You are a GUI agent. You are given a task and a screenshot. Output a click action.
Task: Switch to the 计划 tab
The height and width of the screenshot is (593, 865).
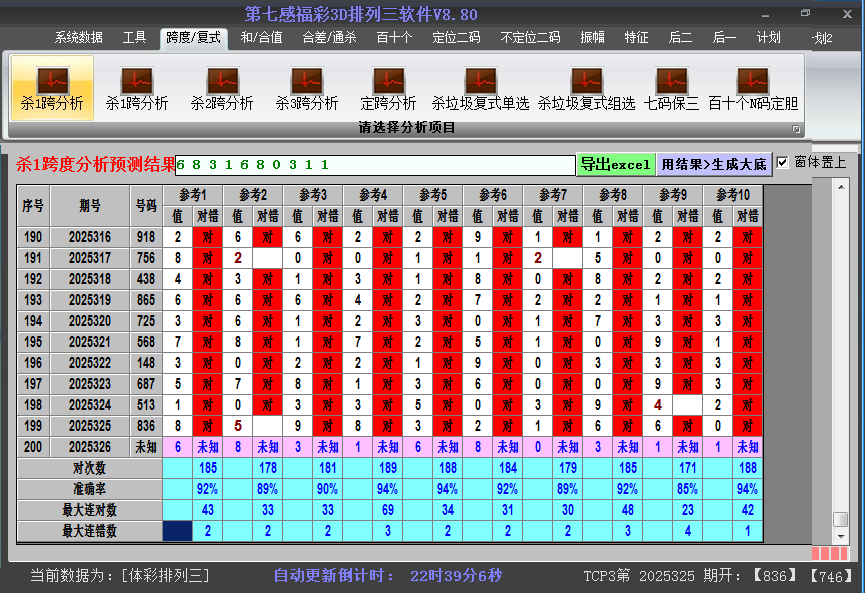[x=768, y=37]
